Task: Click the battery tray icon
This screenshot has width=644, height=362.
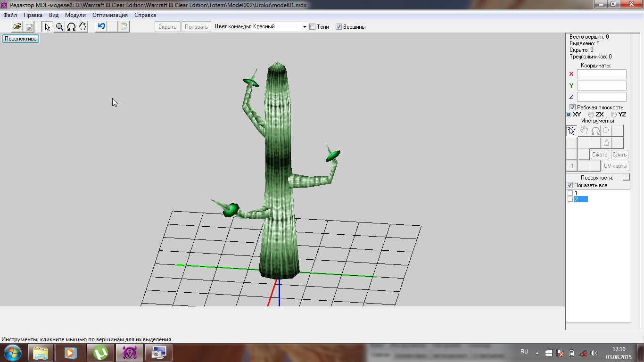Action: pyautogui.click(x=571, y=353)
